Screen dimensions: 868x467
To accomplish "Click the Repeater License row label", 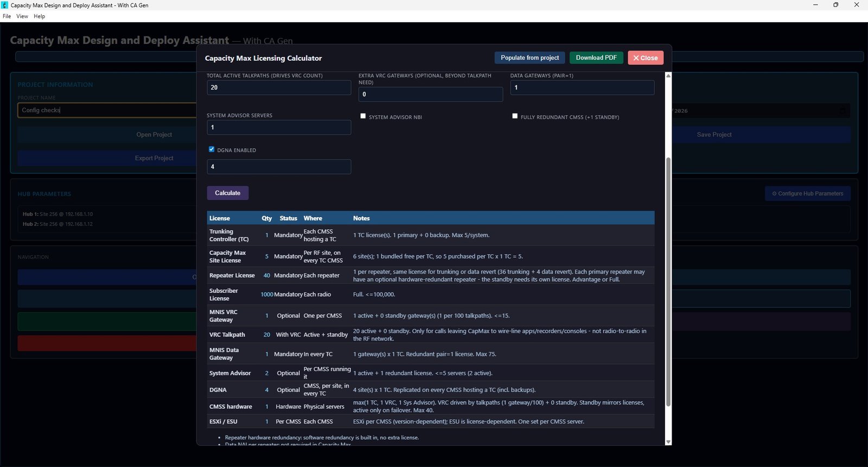I will (232, 275).
